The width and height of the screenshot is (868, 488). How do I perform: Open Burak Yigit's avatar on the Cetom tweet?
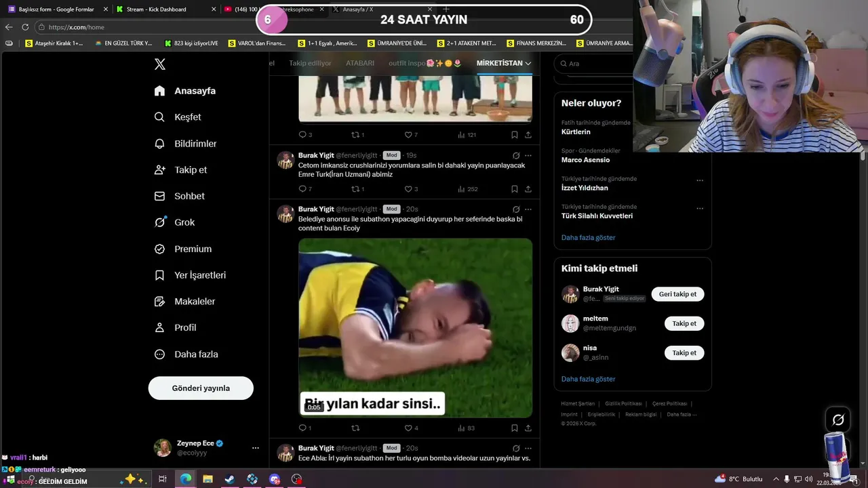(285, 160)
